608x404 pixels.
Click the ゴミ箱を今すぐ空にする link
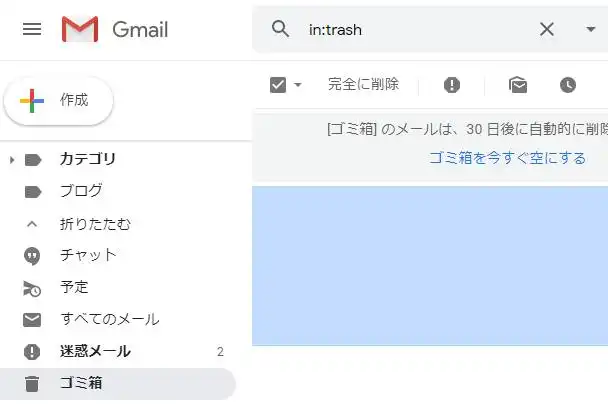(507, 158)
